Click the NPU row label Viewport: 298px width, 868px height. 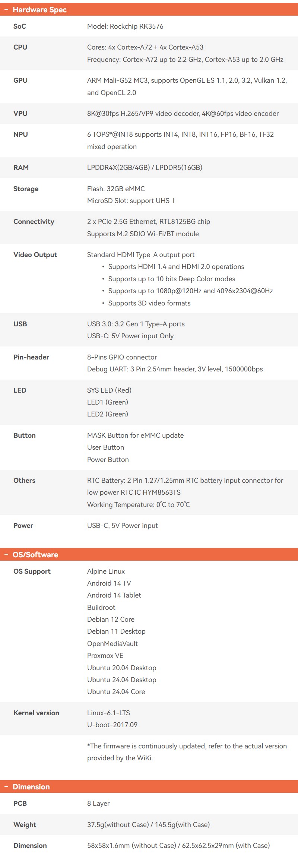point(20,134)
